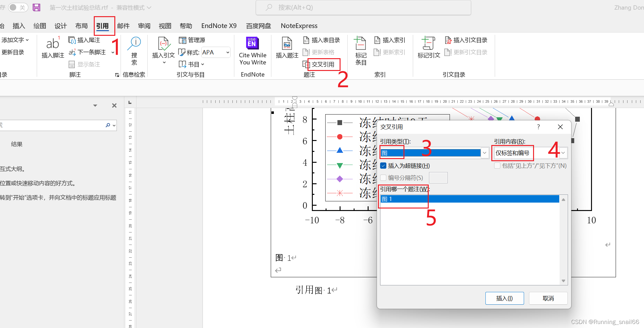The width and height of the screenshot is (644, 328).
Task: Open navigation pane options arrow
Action: point(95,105)
